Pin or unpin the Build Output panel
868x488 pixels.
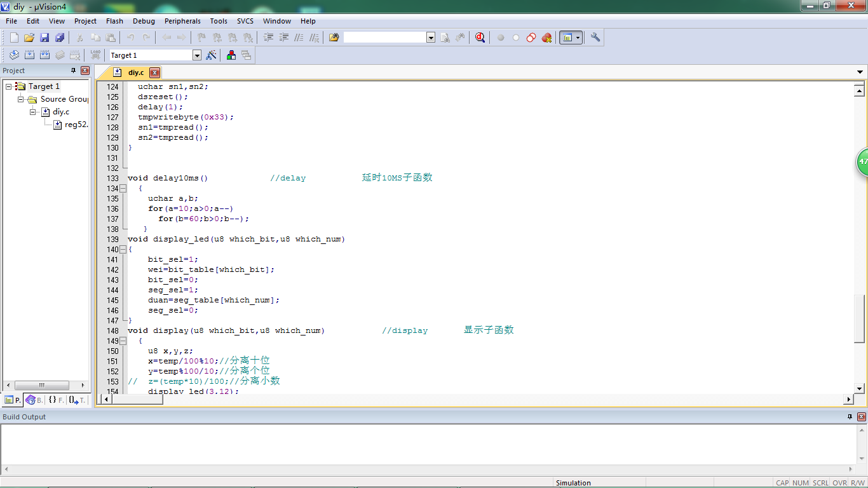(x=850, y=417)
